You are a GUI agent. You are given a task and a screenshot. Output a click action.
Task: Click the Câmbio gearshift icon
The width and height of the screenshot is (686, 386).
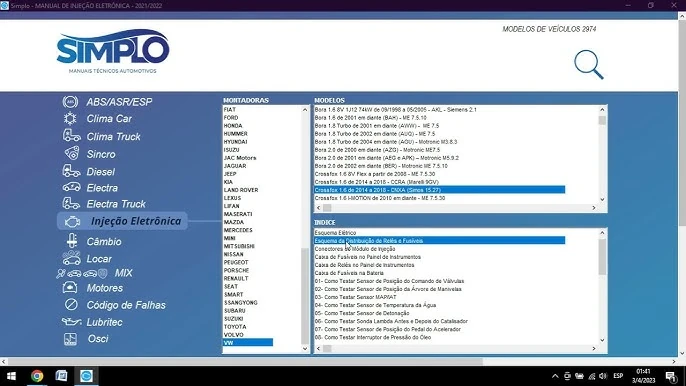[72, 241]
